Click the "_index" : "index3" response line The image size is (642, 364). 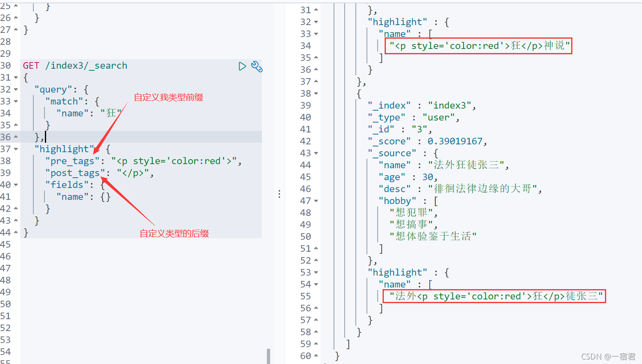422,106
